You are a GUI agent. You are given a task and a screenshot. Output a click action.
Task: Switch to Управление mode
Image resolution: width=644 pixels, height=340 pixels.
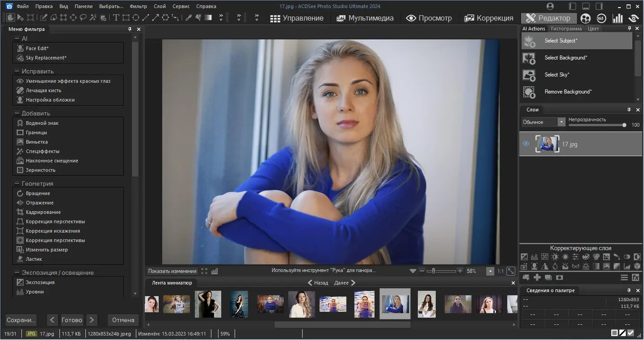(297, 18)
